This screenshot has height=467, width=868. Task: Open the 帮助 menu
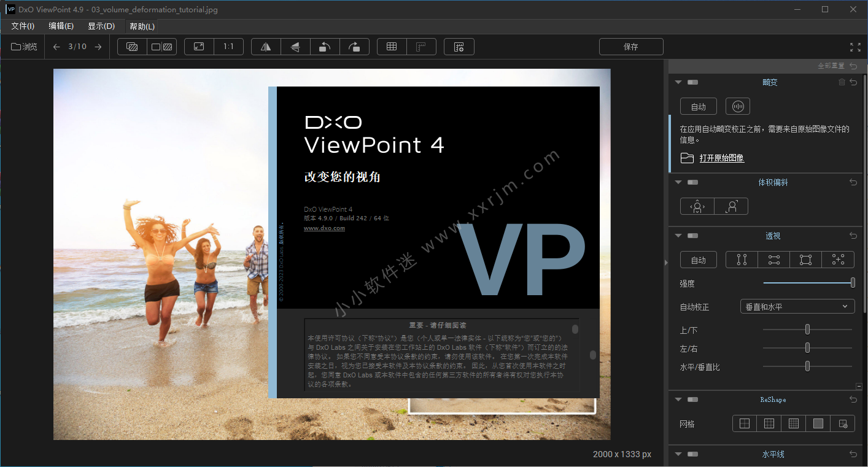point(142,26)
